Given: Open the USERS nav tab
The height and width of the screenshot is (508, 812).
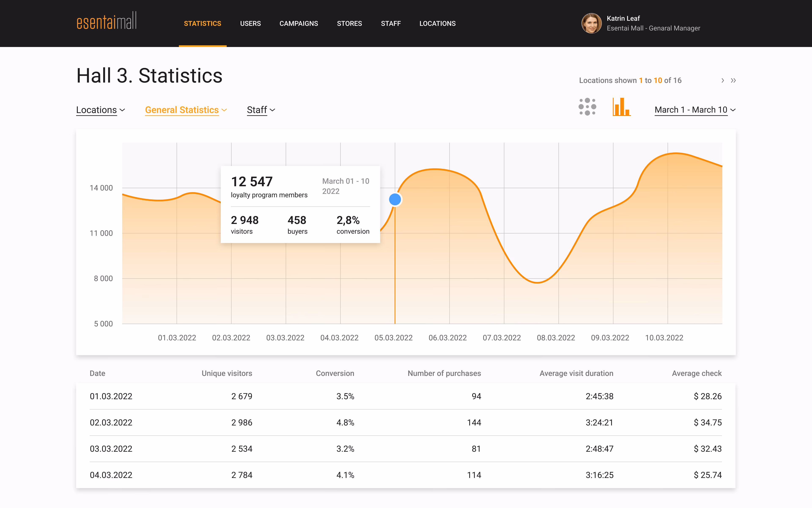Looking at the screenshot, I should (250, 23).
